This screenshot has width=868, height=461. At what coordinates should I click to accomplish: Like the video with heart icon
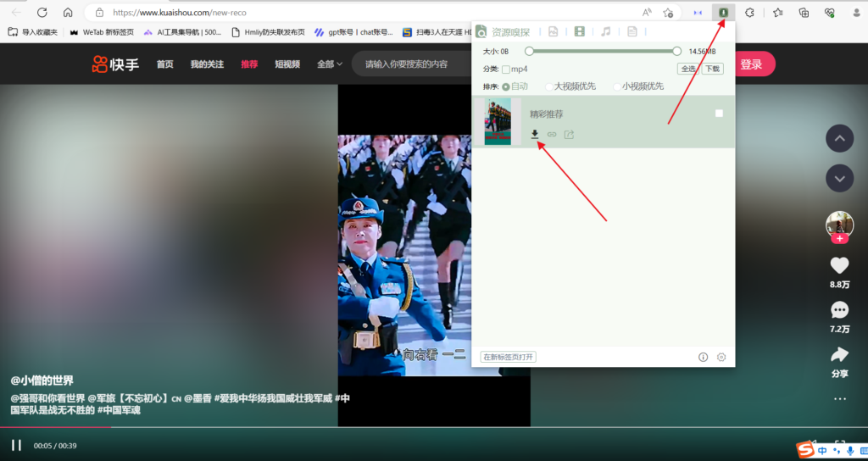point(839,265)
